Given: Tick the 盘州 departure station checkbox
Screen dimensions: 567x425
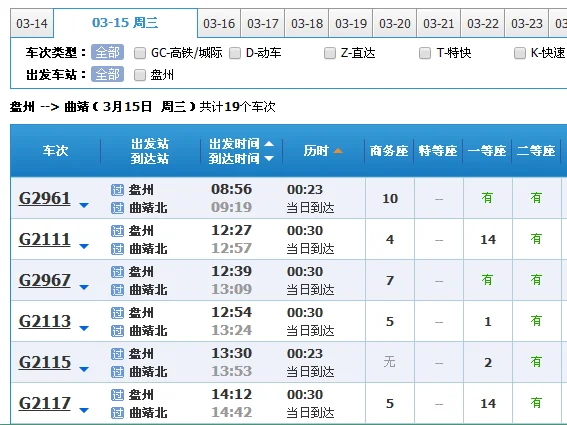Looking at the screenshot, I should pos(140,75).
